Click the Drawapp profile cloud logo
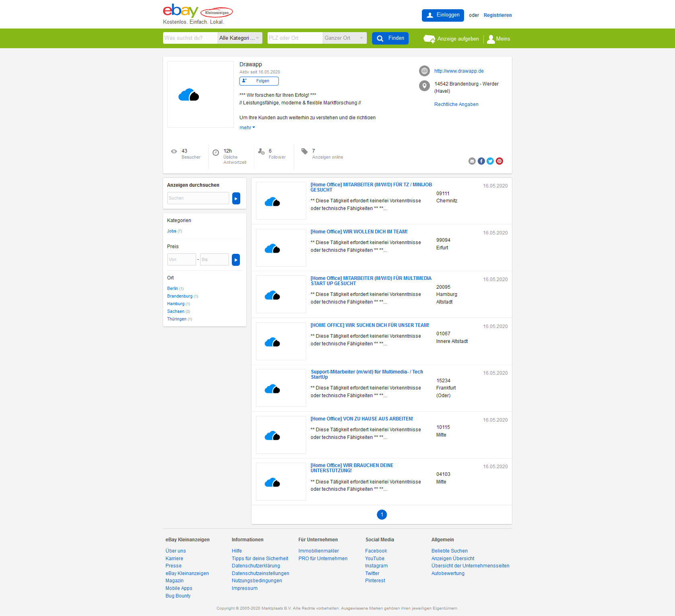 click(x=189, y=95)
